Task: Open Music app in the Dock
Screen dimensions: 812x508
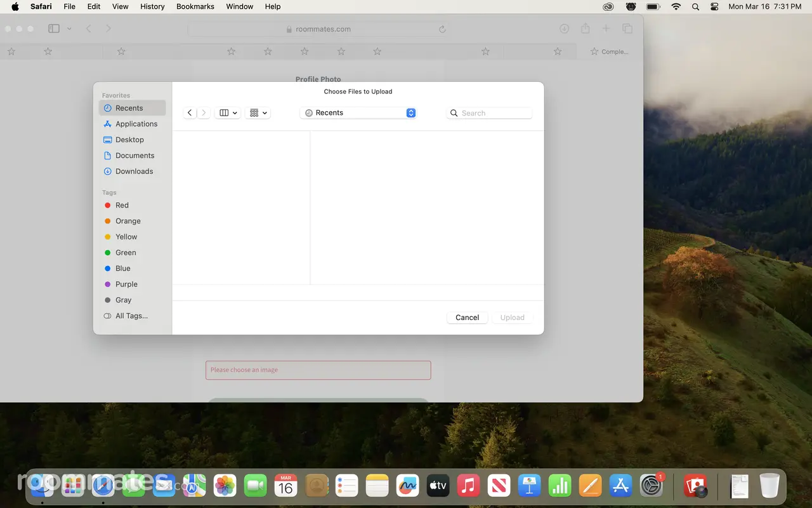Action: click(x=468, y=486)
